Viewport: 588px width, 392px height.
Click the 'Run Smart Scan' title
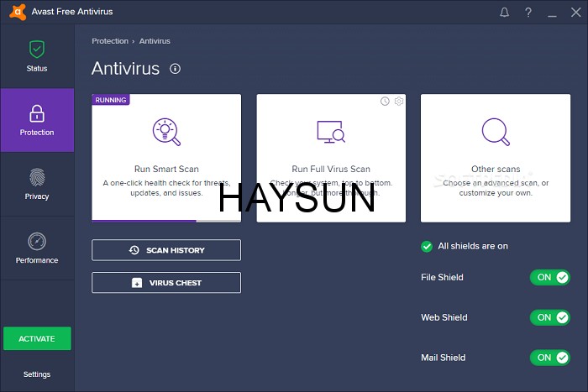(x=166, y=169)
